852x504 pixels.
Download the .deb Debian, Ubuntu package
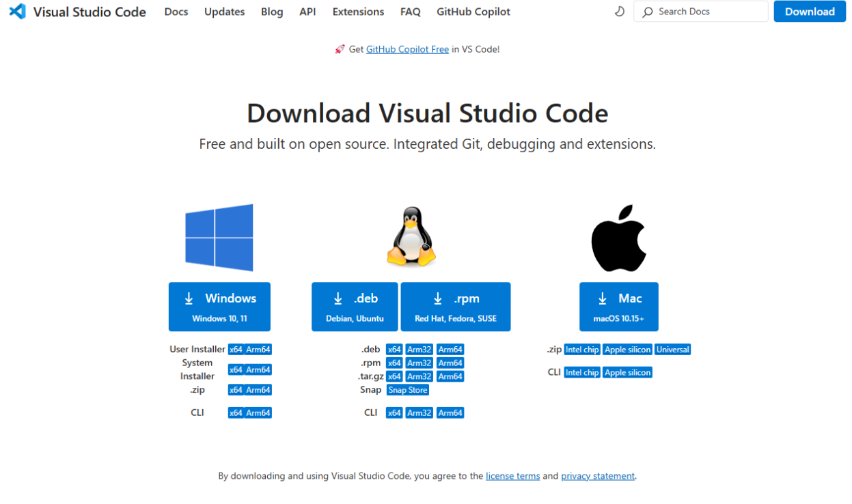click(x=355, y=307)
